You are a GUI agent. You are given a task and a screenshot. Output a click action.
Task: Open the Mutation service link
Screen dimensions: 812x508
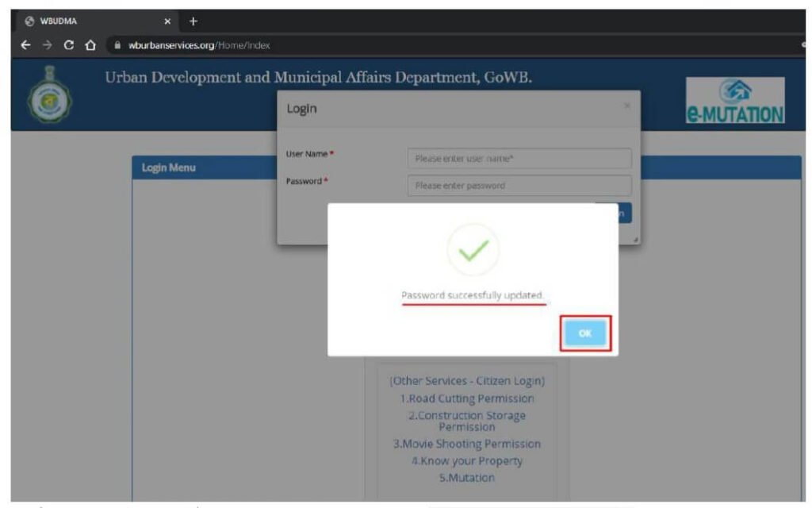(467, 477)
